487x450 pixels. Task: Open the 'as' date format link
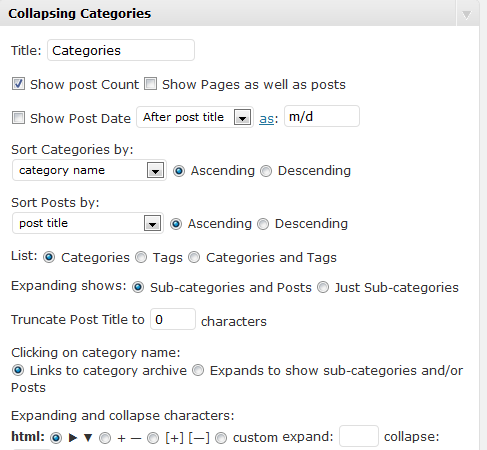[267, 119]
